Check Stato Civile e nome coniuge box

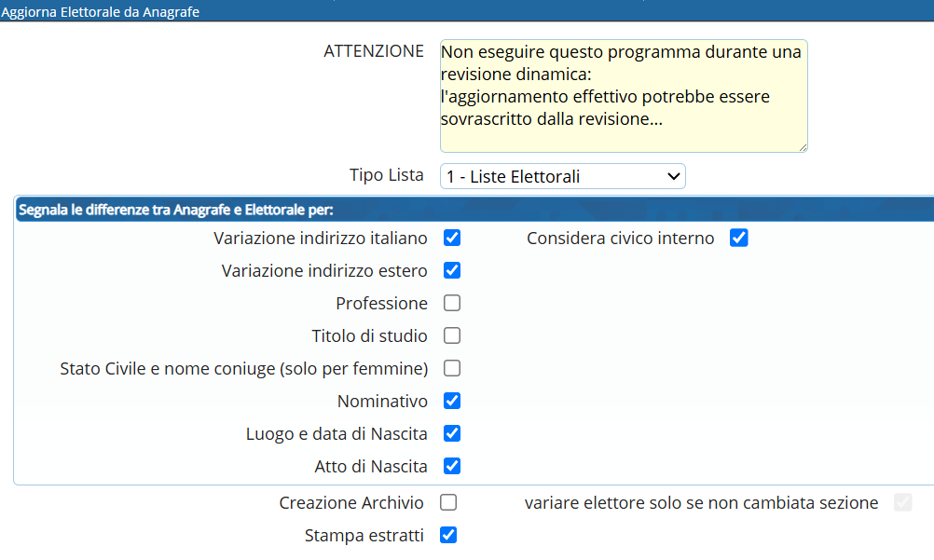[x=452, y=368]
